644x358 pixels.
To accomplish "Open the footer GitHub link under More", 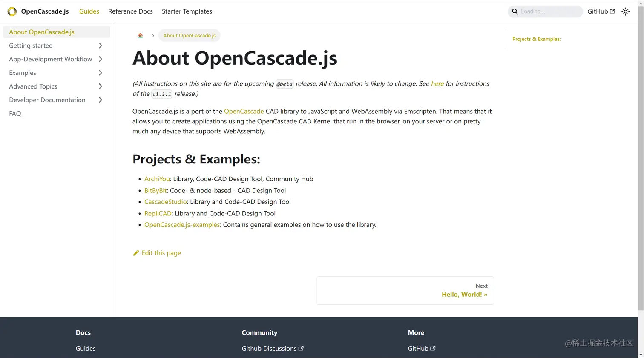I will click(422, 348).
